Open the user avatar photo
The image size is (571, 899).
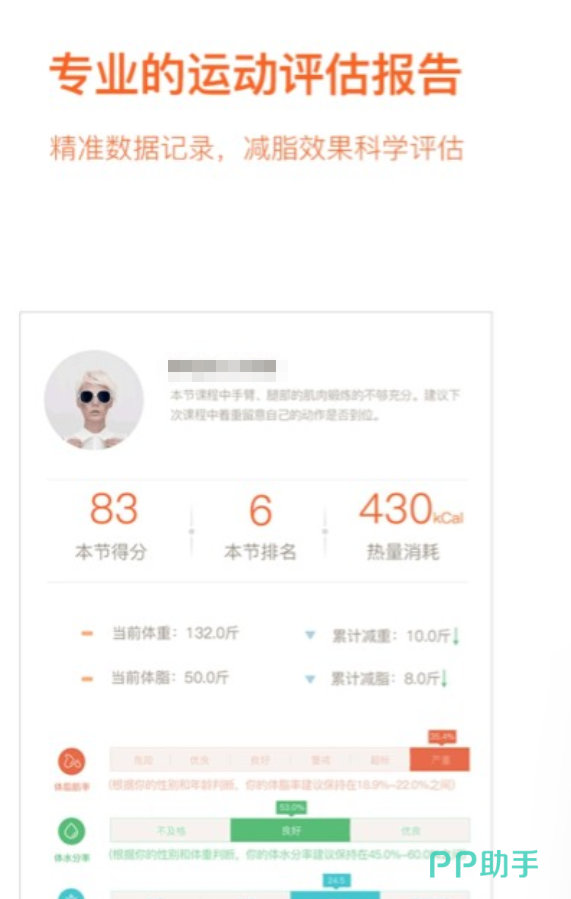coord(94,400)
